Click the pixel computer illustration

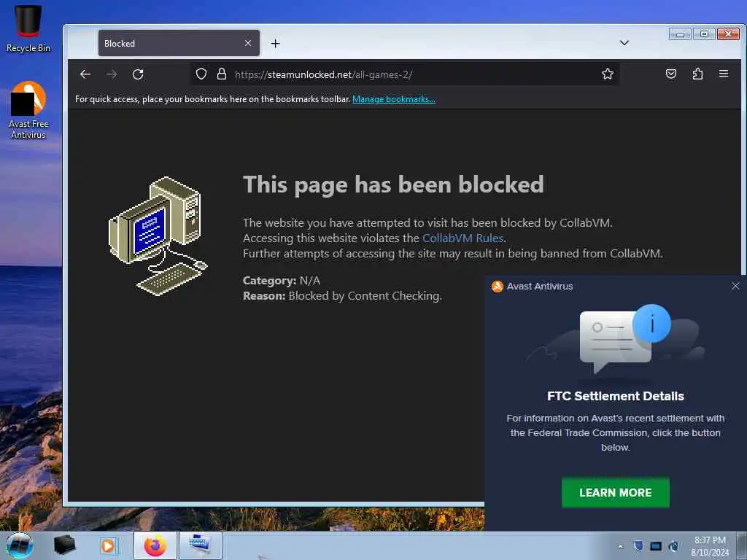(x=158, y=236)
